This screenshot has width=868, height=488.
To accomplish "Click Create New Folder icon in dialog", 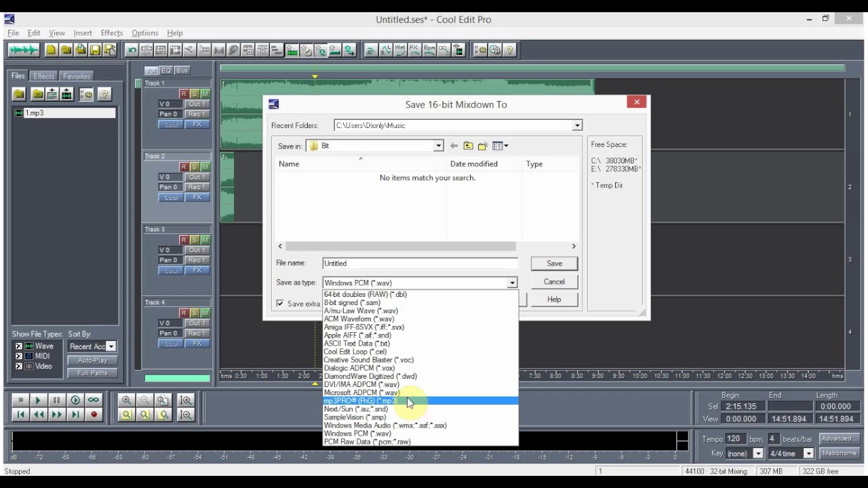I will tap(483, 146).
